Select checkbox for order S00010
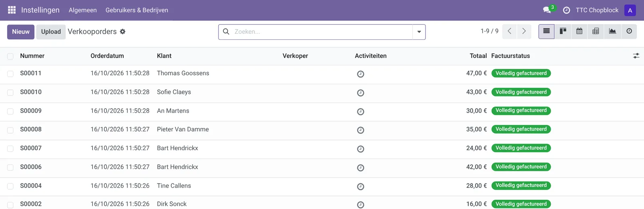 (x=10, y=93)
